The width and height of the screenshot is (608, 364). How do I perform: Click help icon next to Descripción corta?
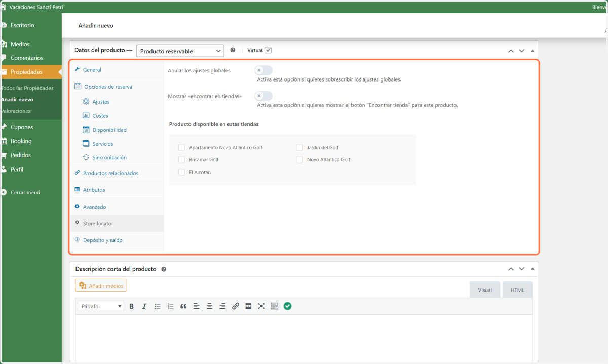point(164,269)
